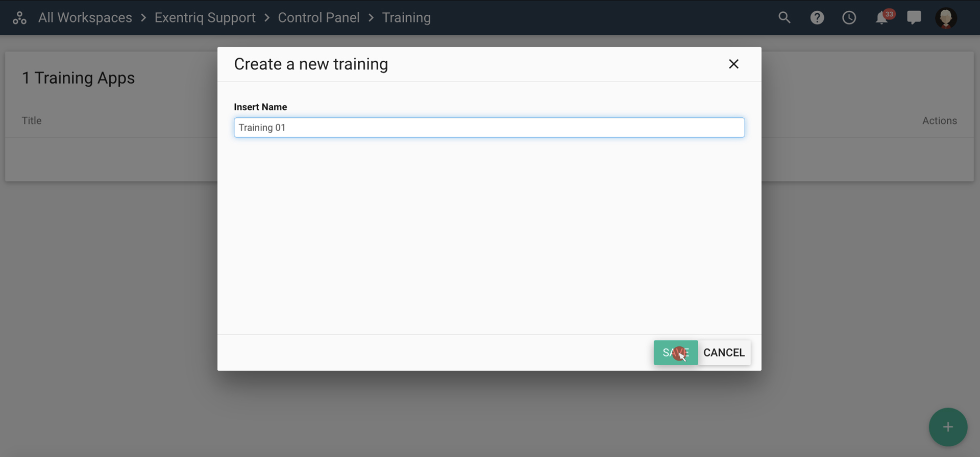Image resolution: width=980 pixels, height=457 pixels.
Task: Close the Create a new training dialog
Action: pyautogui.click(x=733, y=64)
